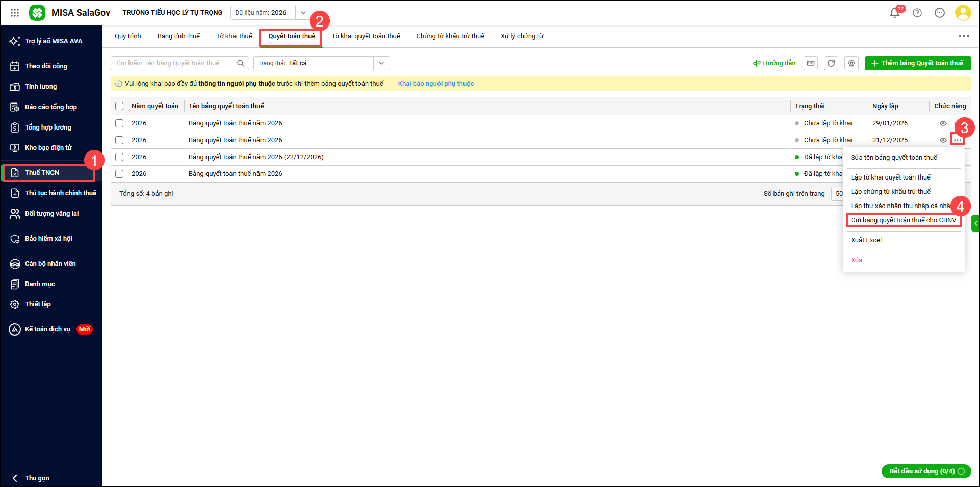Choose Gửi bảng quyết toán thuế cho CBNV
Viewport: 980px width, 487px height.
[x=904, y=220]
